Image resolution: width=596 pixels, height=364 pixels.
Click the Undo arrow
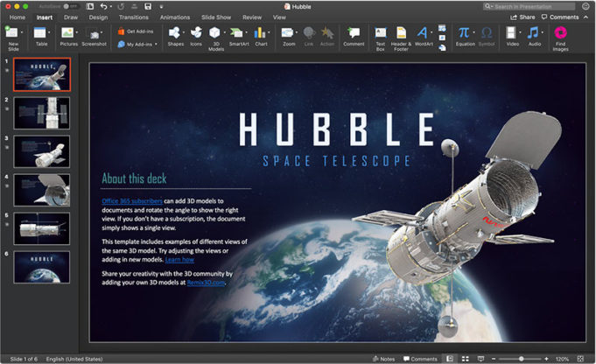(103, 6)
